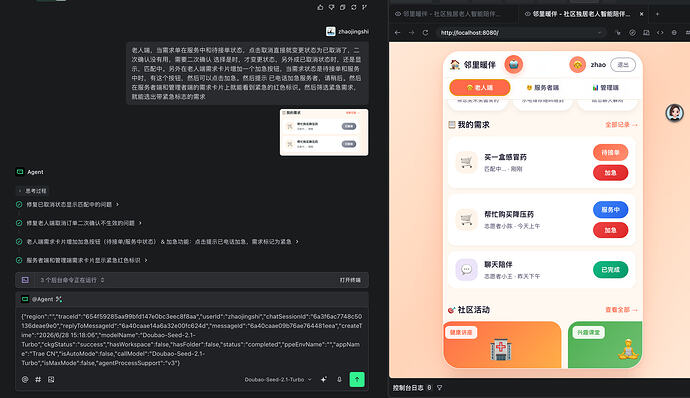Click the browser back arrow

[397, 33]
